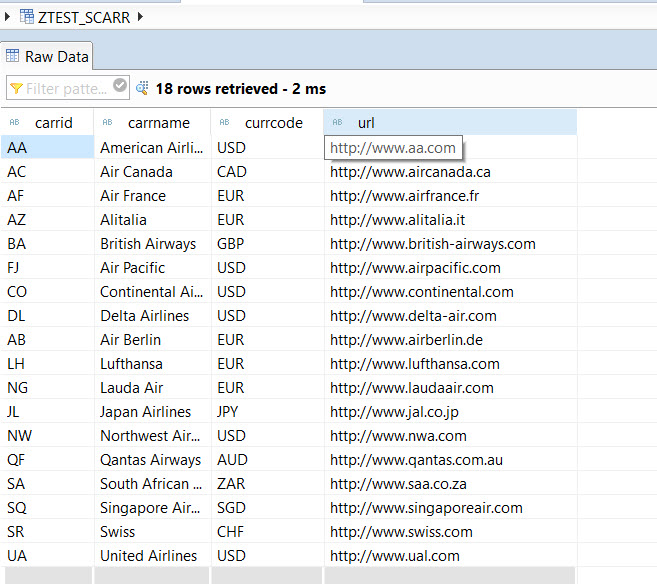The image size is (657, 584).
Task: Click the CAD currency cell
Action: [x=268, y=171]
